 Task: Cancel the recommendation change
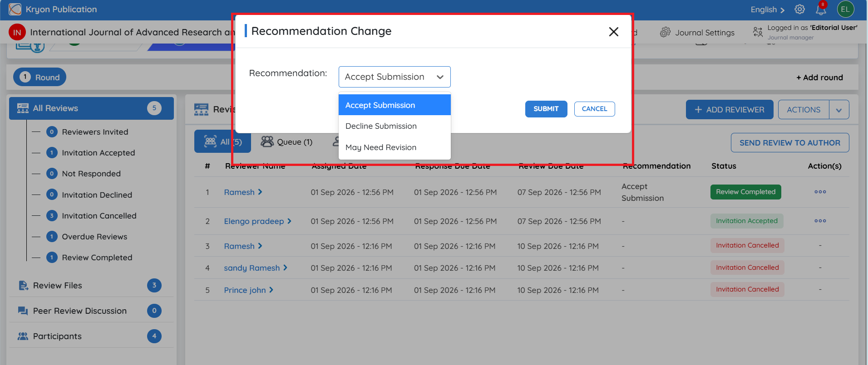595,109
